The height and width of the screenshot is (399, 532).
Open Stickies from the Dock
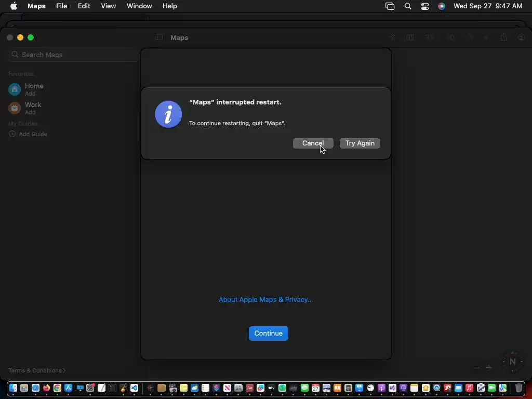point(183,388)
